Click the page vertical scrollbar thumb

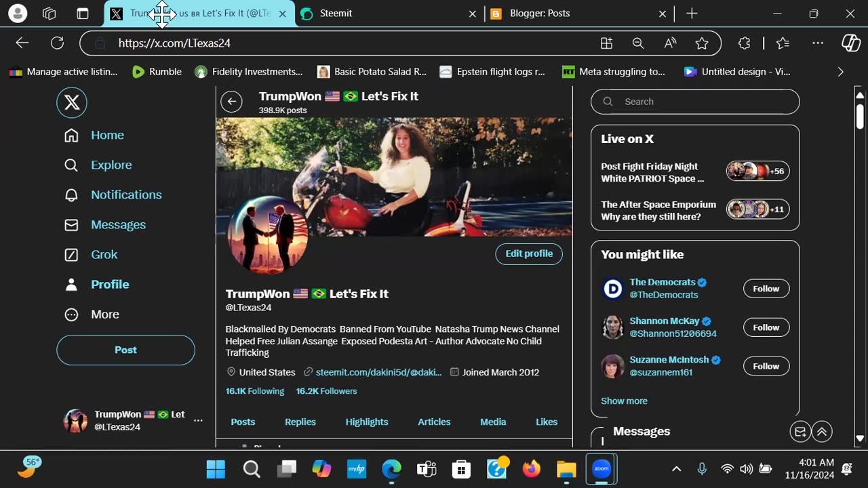(860, 116)
